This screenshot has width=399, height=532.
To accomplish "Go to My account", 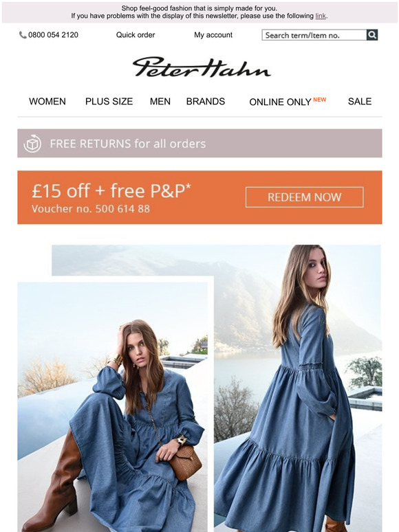I will coord(213,35).
